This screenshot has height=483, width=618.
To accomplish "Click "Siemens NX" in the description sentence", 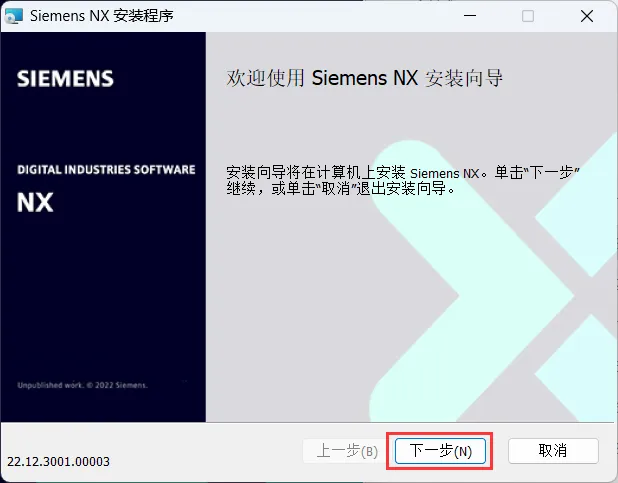I will point(444,173).
